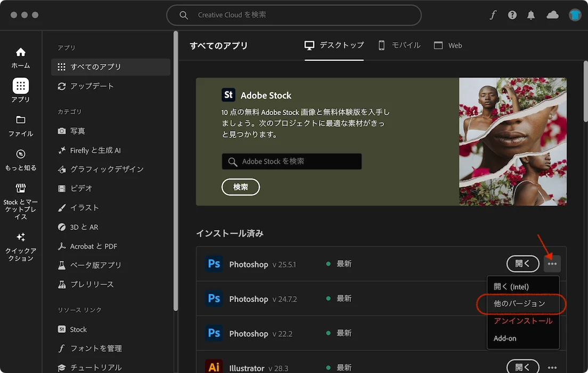Click the sidebar scrollbar

point(176,171)
